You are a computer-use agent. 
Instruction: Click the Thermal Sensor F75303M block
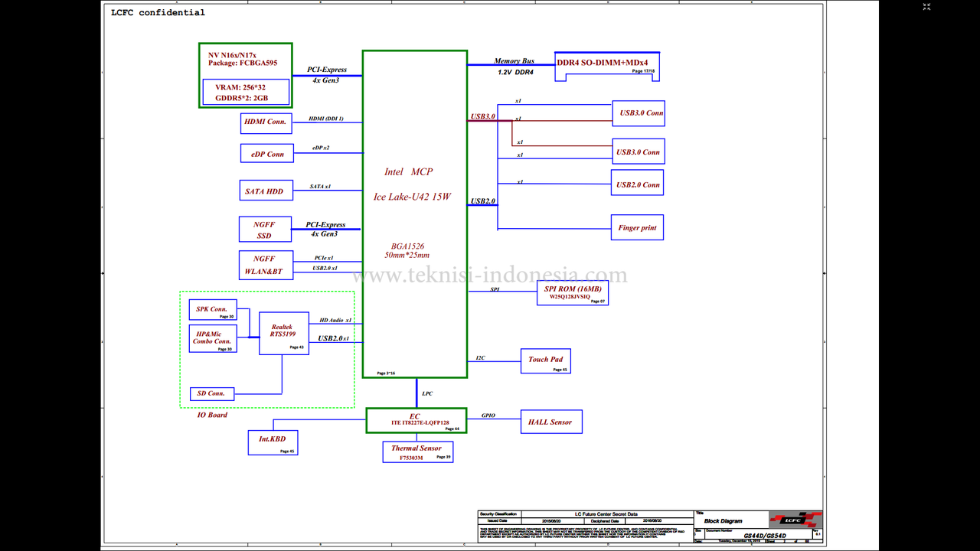pos(418,452)
